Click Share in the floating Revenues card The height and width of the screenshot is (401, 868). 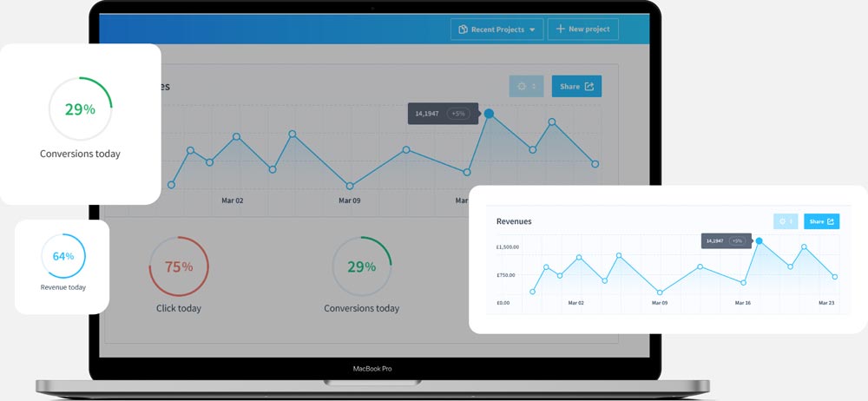coord(821,221)
